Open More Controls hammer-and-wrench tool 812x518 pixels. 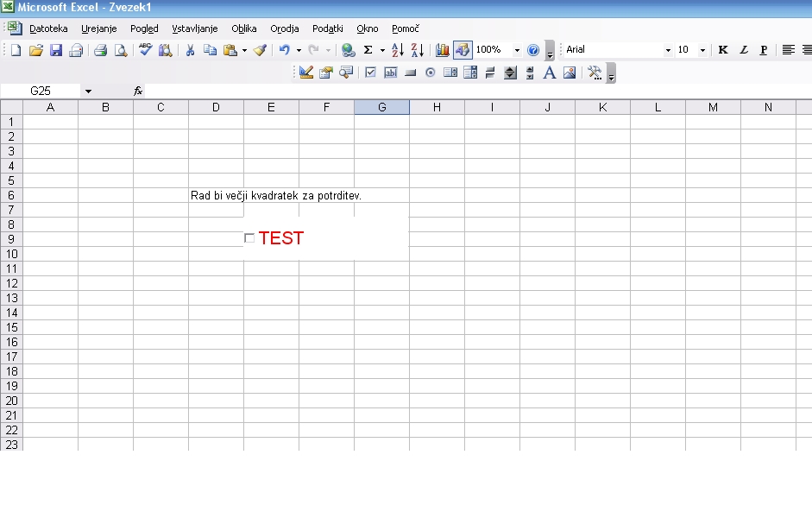595,73
